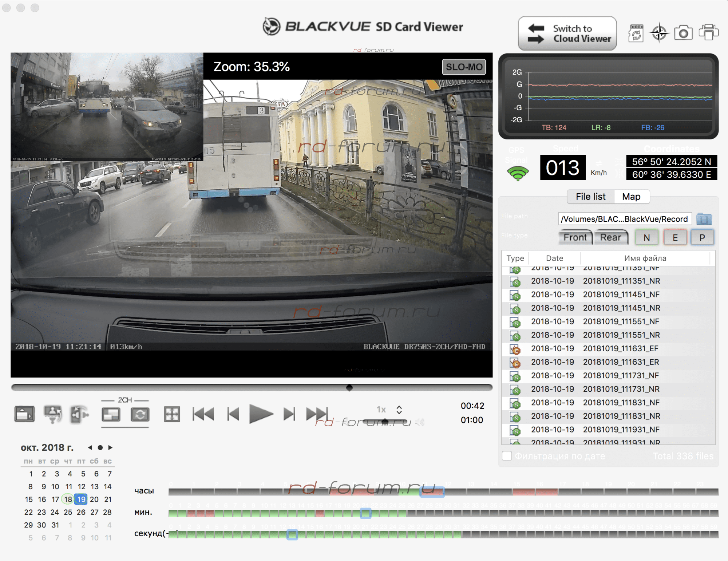Viewport: 728px width, 561px height.
Task: Toggle the P parking file filter
Action: pos(702,237)
